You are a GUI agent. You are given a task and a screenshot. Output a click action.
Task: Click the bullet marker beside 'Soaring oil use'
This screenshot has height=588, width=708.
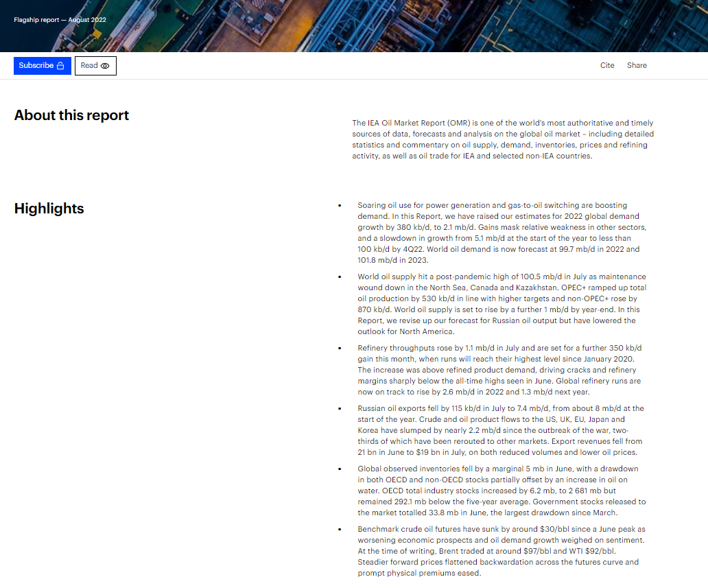340,206
